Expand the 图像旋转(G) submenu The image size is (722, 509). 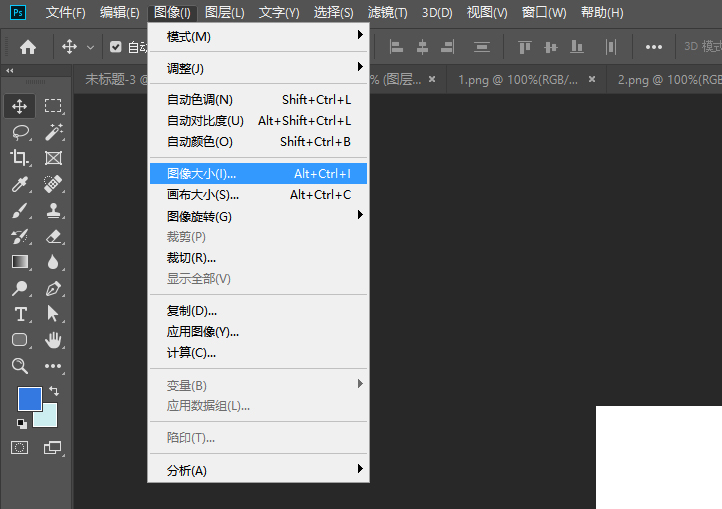[258, 216]
